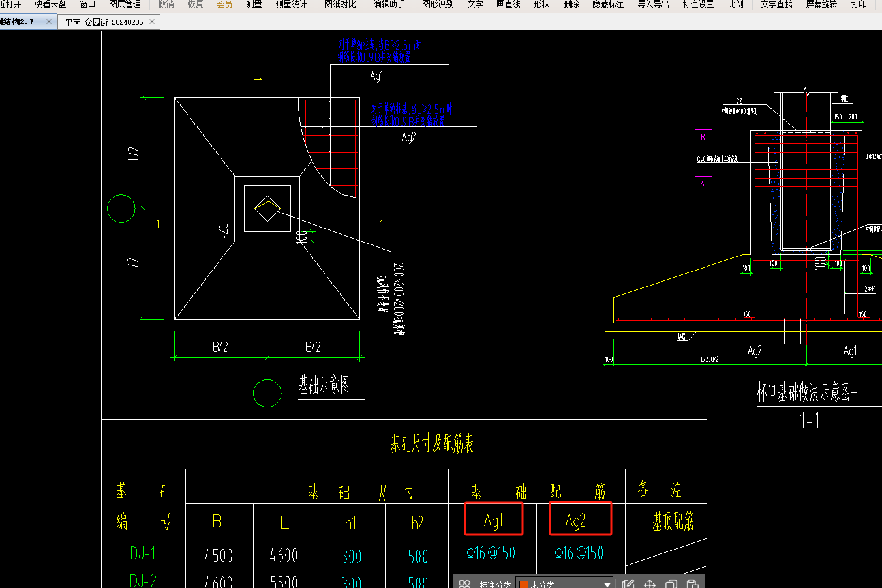Image resolution: width=882 pixels, height=588 pixels.
Task: Select the 画直线 draw line tool
Action: point(508,4)
